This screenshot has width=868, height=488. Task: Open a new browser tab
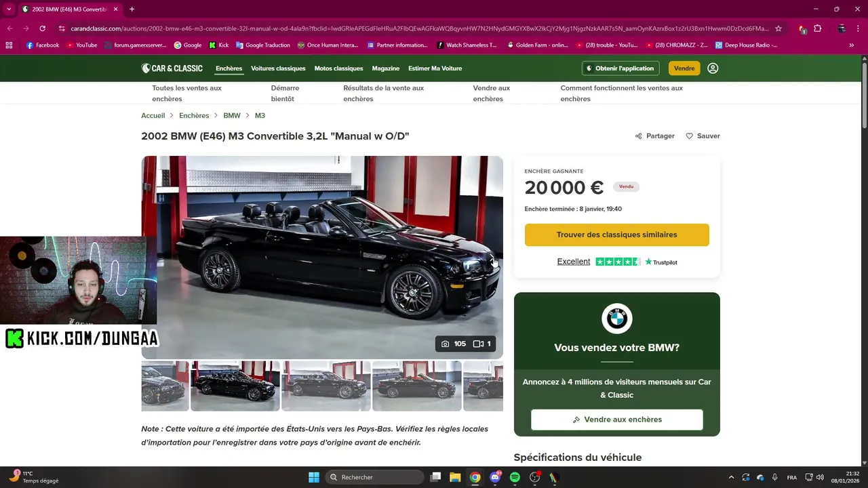pyautogui.click(x=132, y=9)
